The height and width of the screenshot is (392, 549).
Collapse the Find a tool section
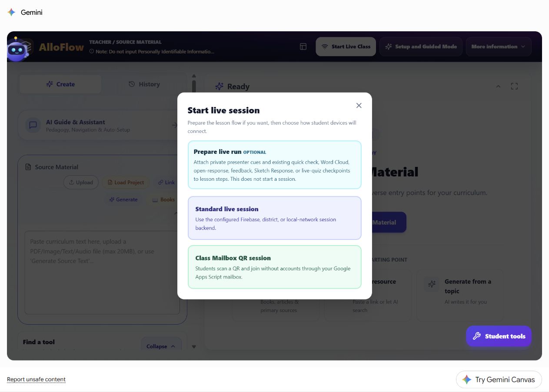pyautogui.click(x=161, y=346)
